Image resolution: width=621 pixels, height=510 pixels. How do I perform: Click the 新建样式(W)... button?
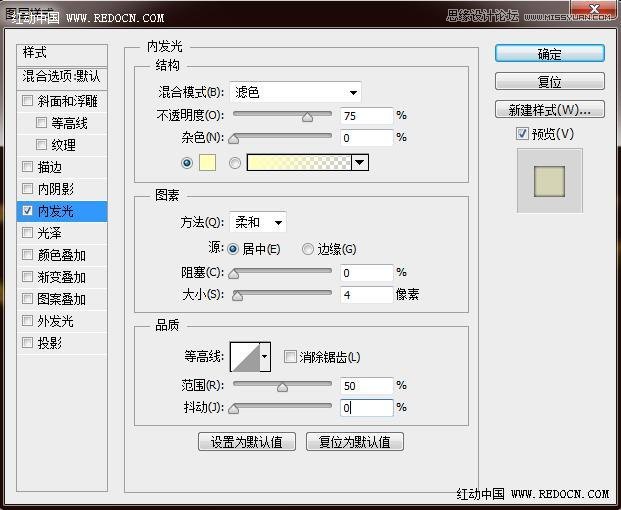(550, 109)
